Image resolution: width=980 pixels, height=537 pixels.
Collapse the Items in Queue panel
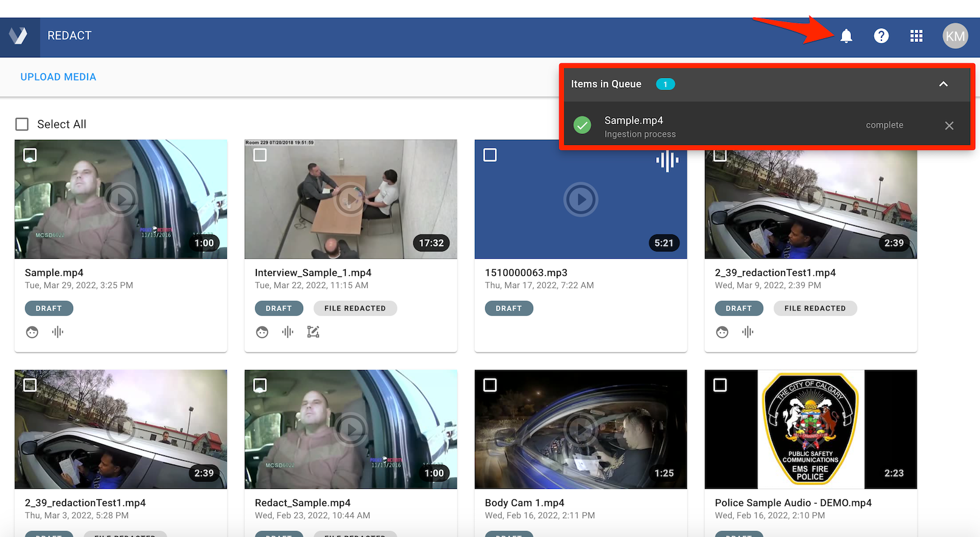(943, 84)
